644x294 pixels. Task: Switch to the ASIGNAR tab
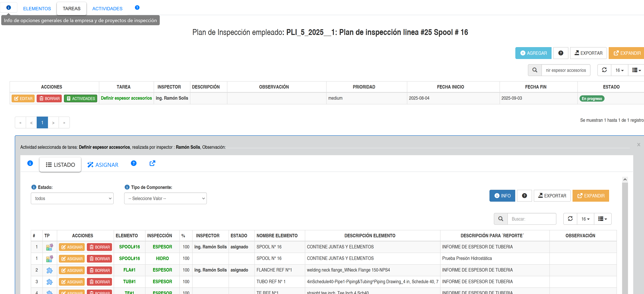103,165
